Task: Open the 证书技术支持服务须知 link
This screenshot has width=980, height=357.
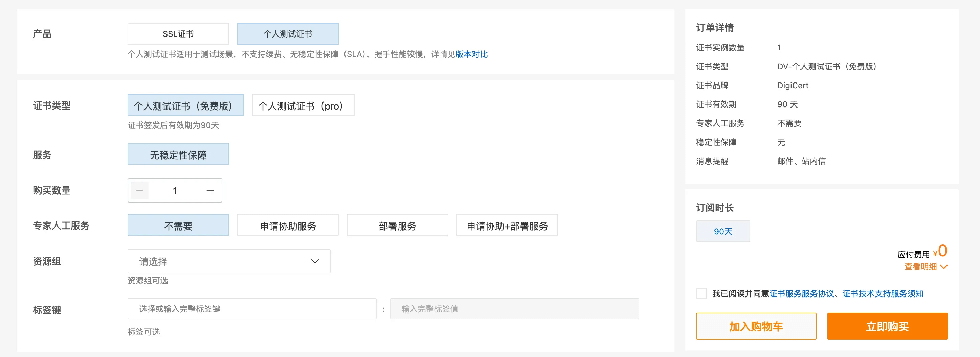Action: [883, 293]
